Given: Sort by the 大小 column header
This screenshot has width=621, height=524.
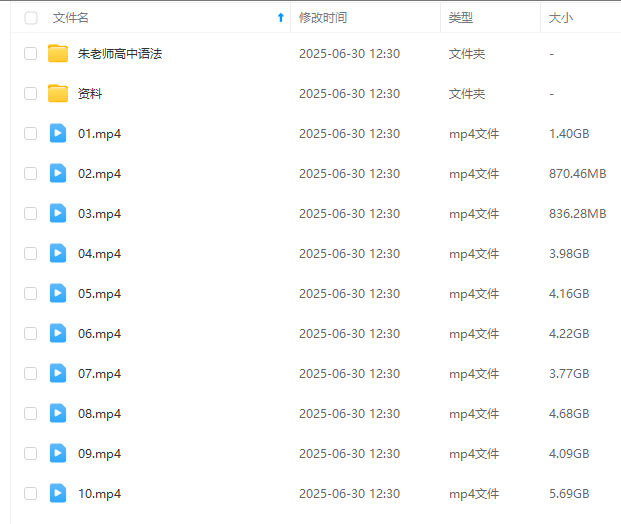Looking at the screenshot, I should pyautogui.click(x=561, y=18).
